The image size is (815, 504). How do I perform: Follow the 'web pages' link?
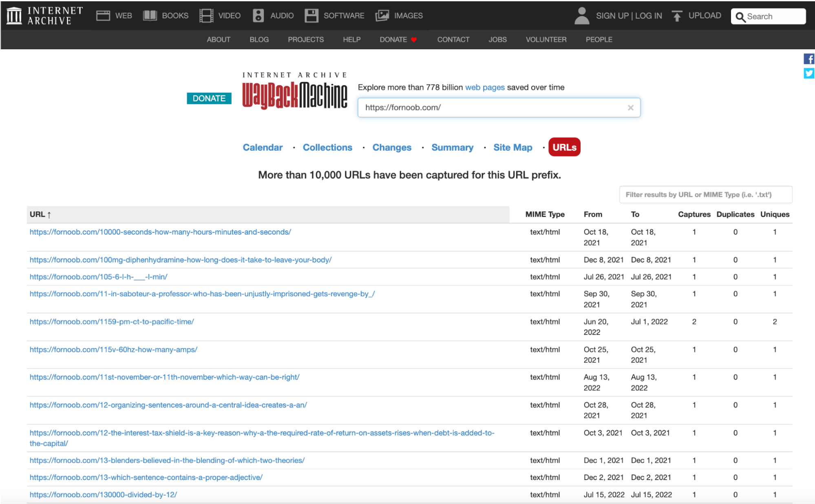(485, 87)
